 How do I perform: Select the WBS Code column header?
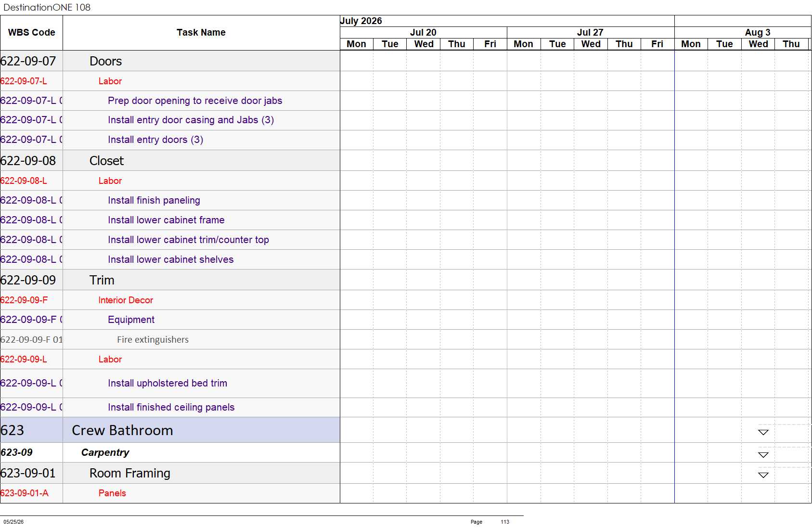[31, 33]
